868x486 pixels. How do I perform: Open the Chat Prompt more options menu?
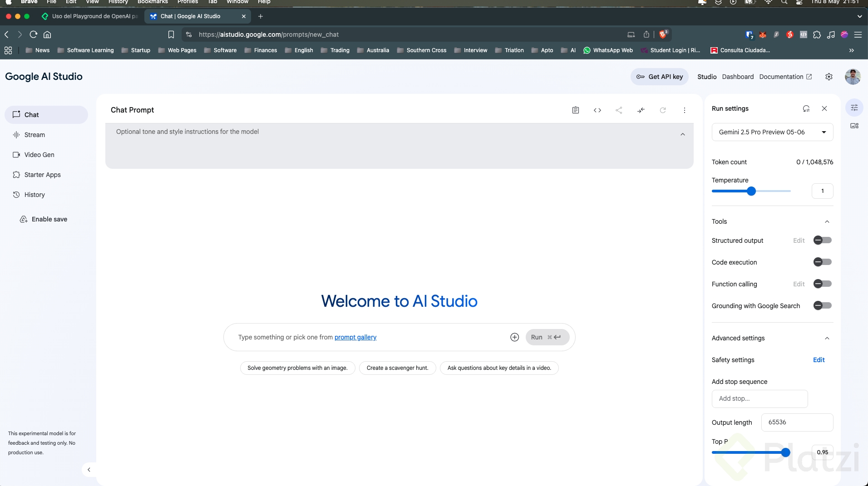[685, 110]
